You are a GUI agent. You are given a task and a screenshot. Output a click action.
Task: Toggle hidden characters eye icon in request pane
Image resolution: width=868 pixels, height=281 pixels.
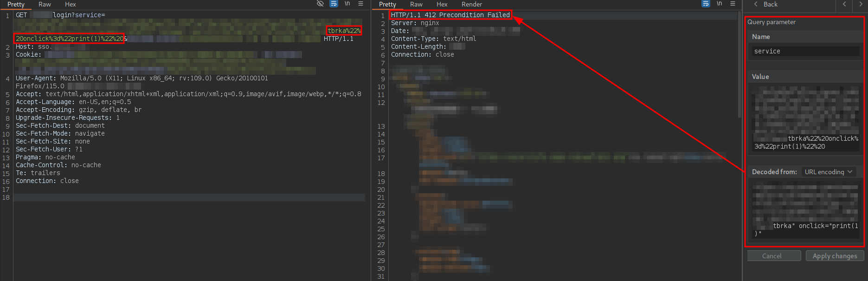coord(320,4)
